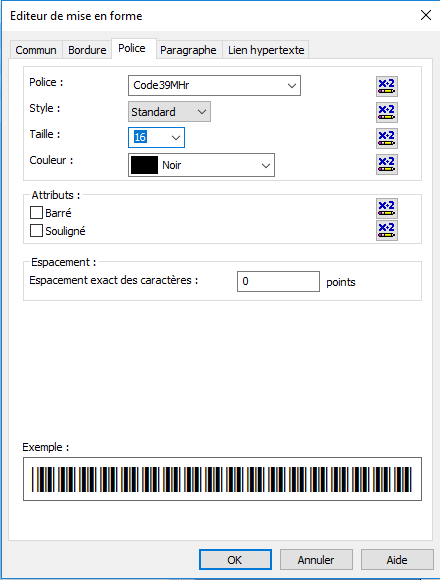Open formula editor for Taille
Viewport: 440px width, 580px height.
387,138
